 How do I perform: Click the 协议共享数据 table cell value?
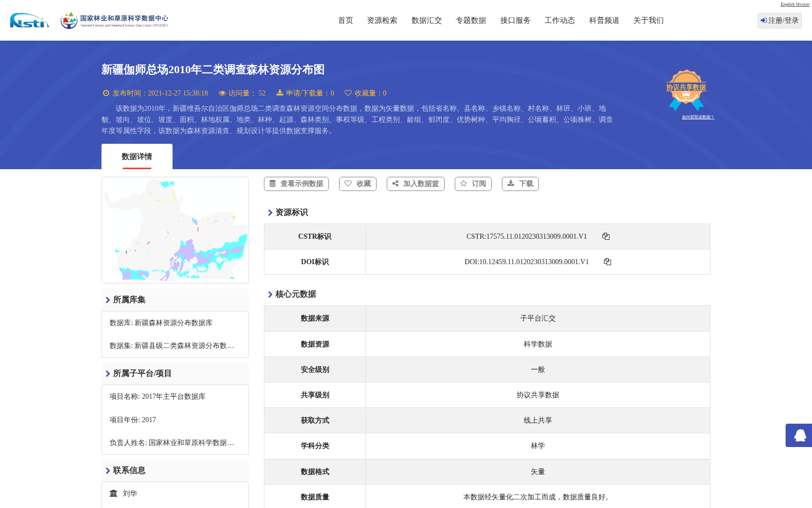[538, 395]
